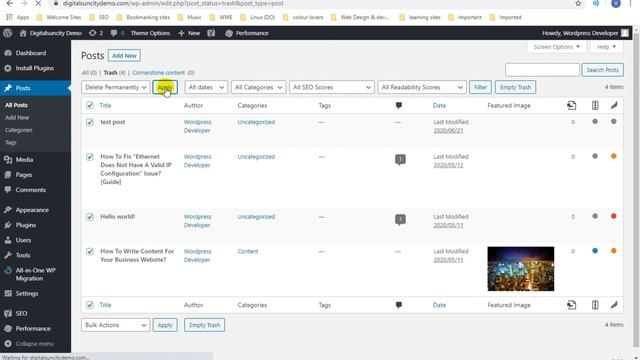The height and width of the screenshot is (360, 640).
Task: Open Install Plugins in sidebar
Action: pyautogui.click(x=35, y=68)
